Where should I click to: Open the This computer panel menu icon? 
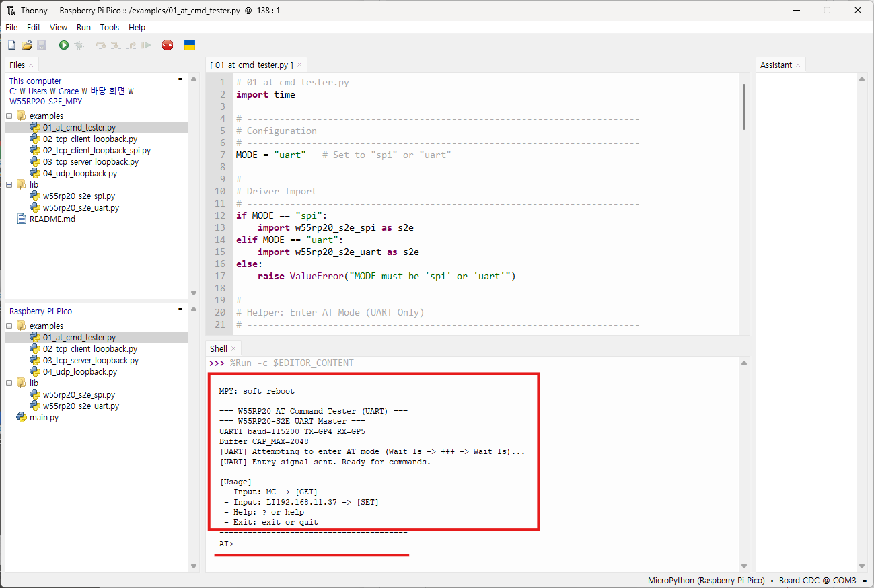tap(180, 79)
